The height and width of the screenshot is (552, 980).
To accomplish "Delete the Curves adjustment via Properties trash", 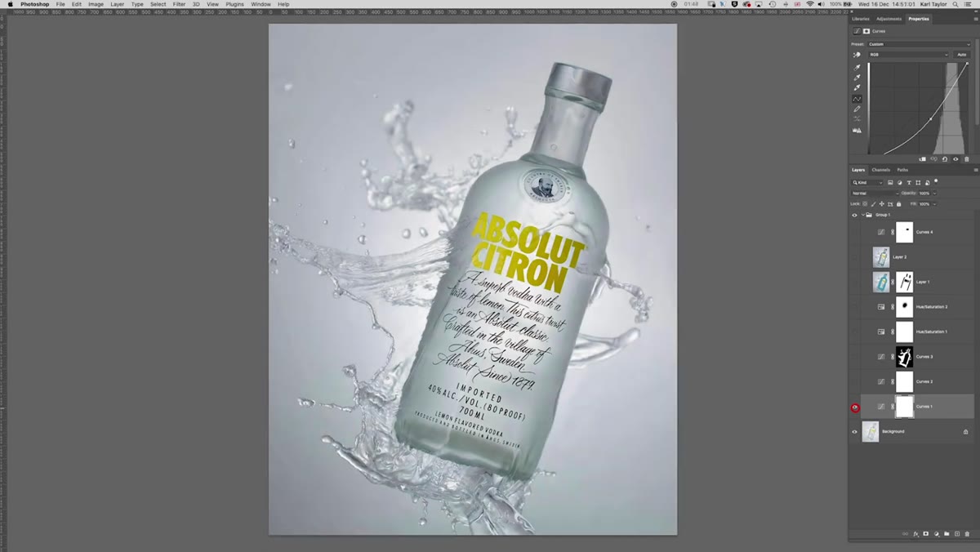I will point(967,159).
